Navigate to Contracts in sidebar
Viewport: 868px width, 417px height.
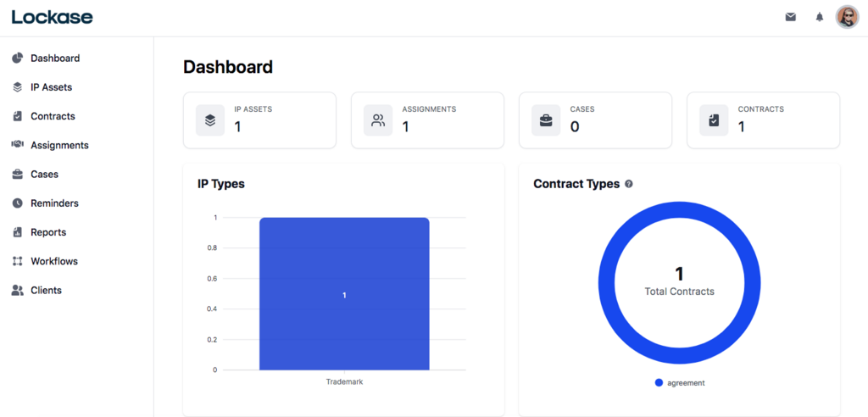click(53, 116)
